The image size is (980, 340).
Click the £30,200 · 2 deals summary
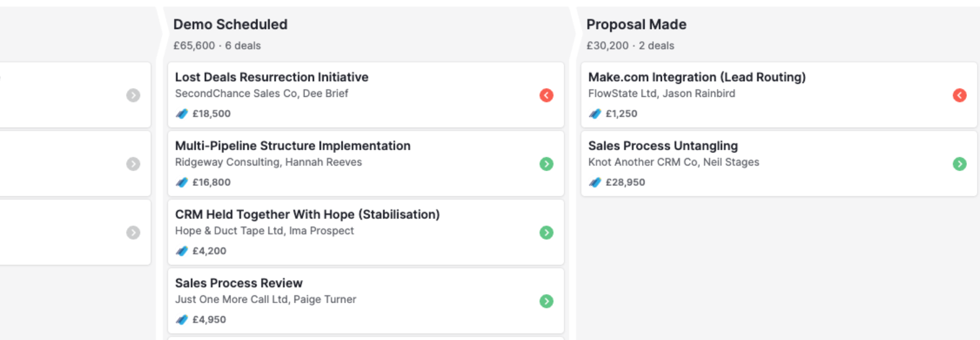[630, 45]
